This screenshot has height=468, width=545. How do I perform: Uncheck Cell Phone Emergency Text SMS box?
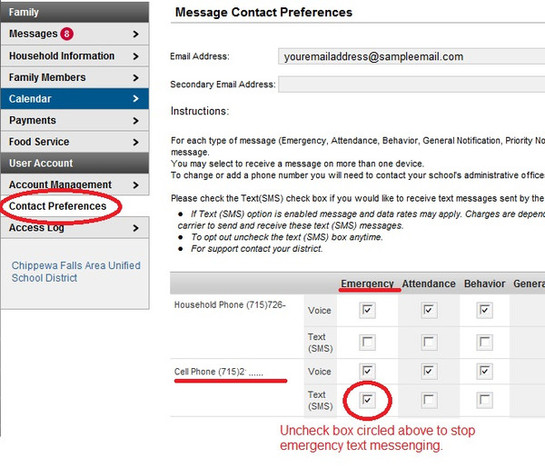367,400
